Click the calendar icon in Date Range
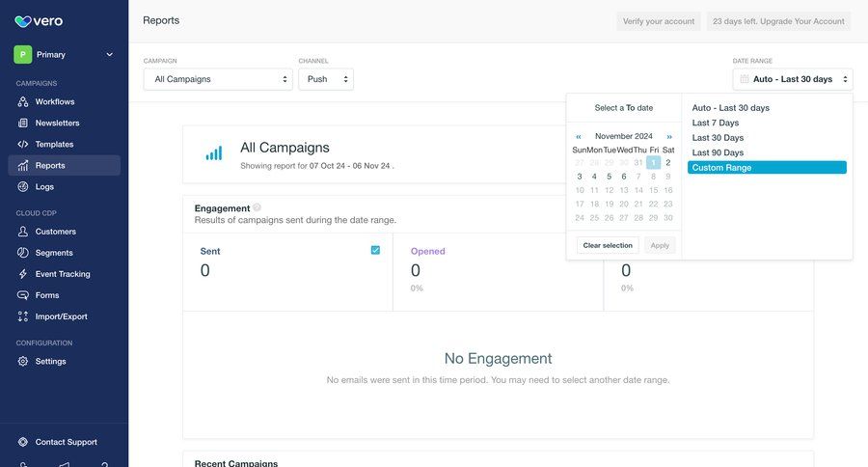Viewport: 868px width, 467px height. [745, 79]
